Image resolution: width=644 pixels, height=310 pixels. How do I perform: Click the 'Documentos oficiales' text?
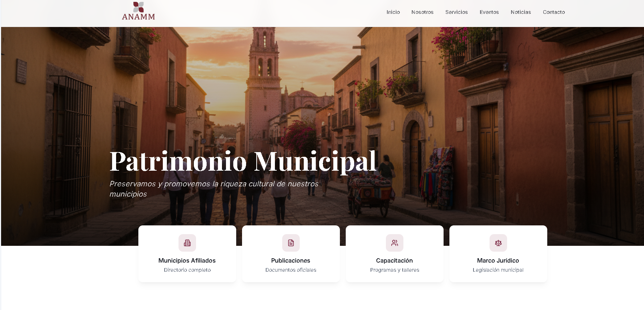coord(291,270)
